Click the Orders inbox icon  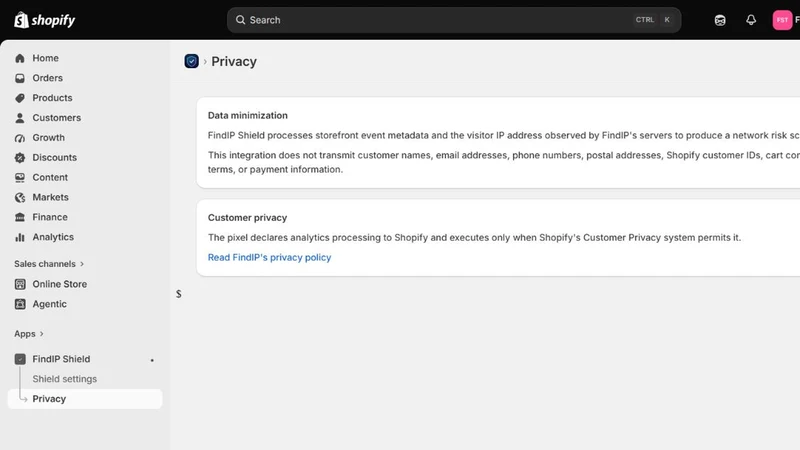(x=20, y=78)
